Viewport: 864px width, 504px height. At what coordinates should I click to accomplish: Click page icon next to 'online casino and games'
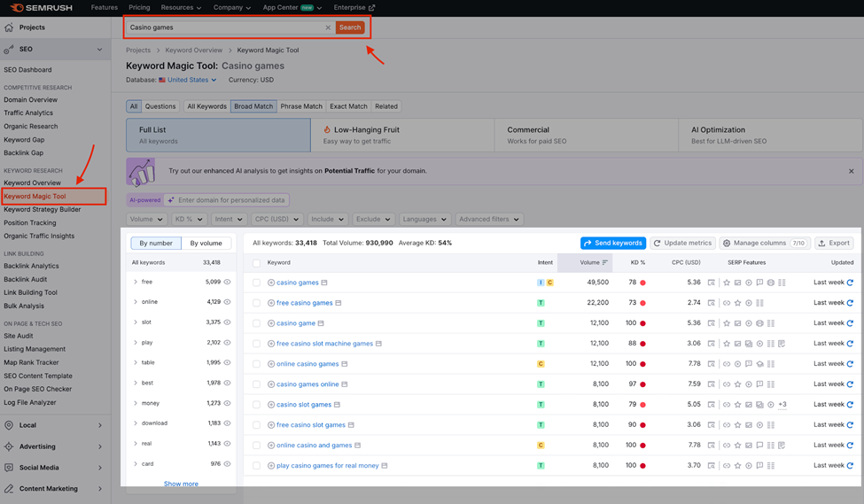[358, 446]
